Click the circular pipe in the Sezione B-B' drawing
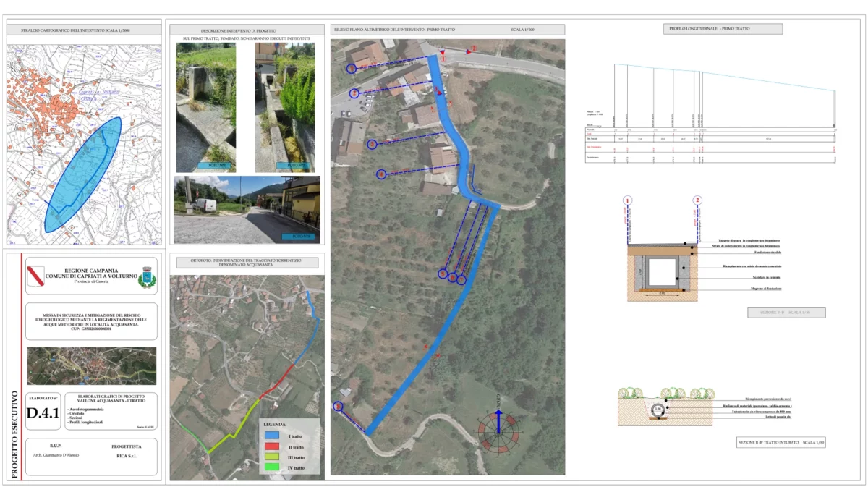Viewport: 868px width, 500px height. tap(658, 410)
